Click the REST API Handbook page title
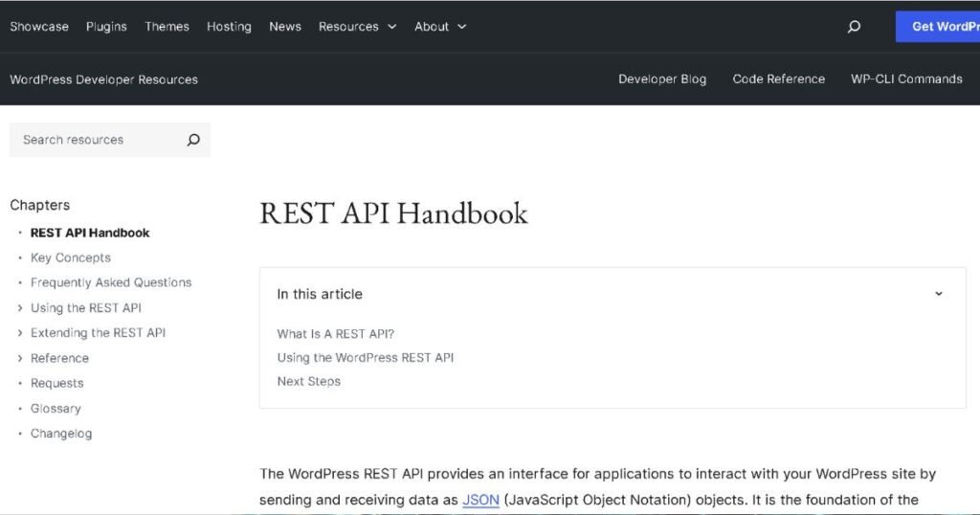The width and height of the screenshot is (980, 515). [x=393, y=213]
